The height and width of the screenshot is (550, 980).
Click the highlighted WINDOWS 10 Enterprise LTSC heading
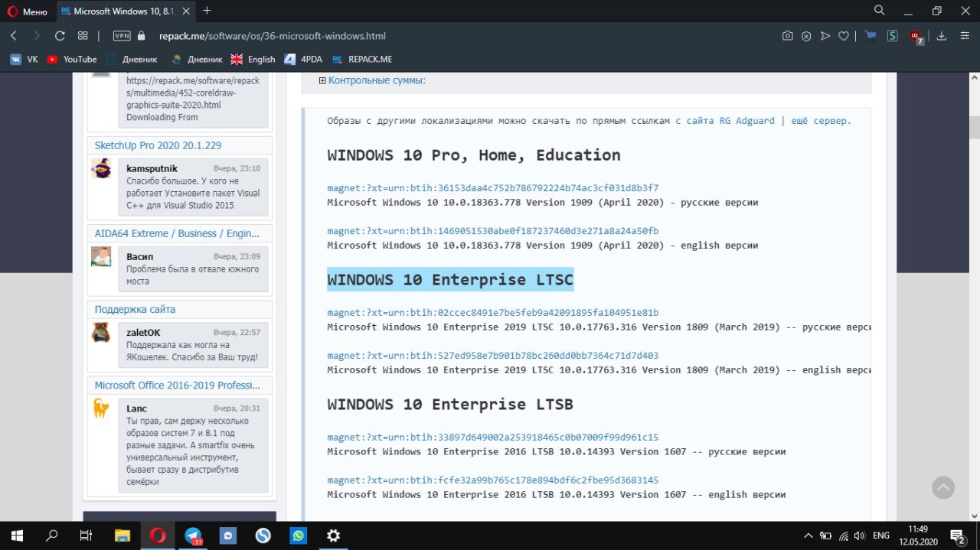450,280
